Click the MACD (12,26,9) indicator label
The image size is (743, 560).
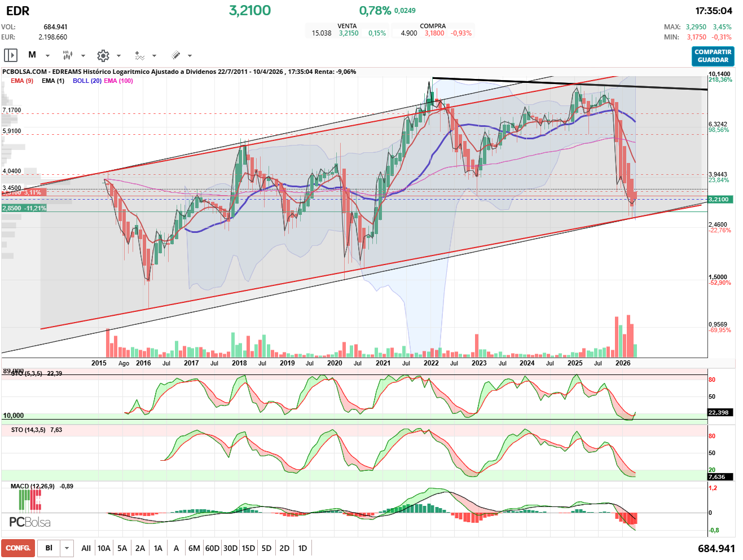point(33,486)
